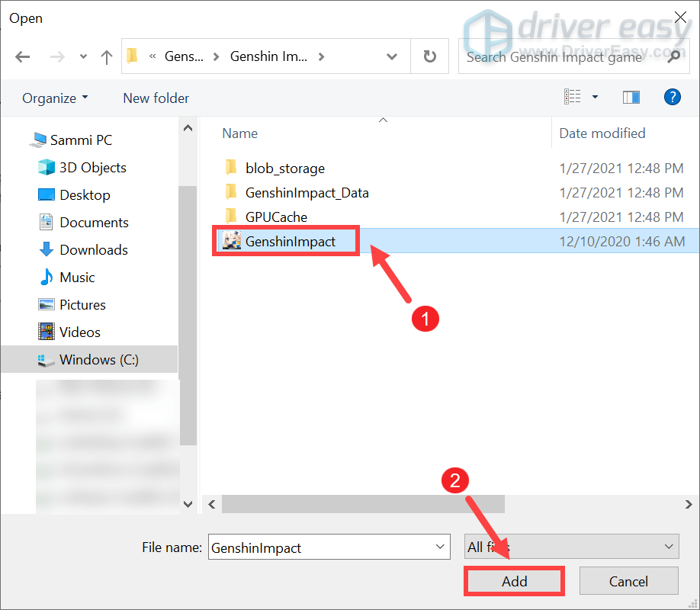Select the GPUCache folder
This screenshot has width=700, height=610.
pos(276,217)
